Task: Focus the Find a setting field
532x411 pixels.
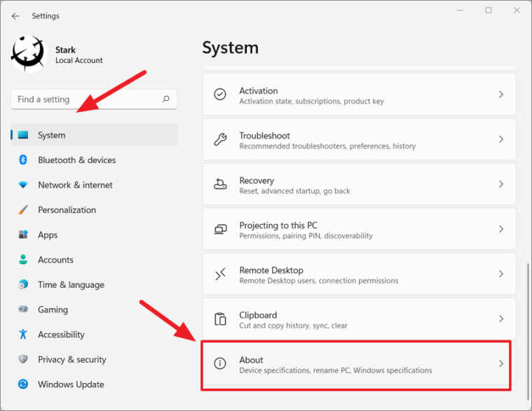Action: tap(94, 99)
